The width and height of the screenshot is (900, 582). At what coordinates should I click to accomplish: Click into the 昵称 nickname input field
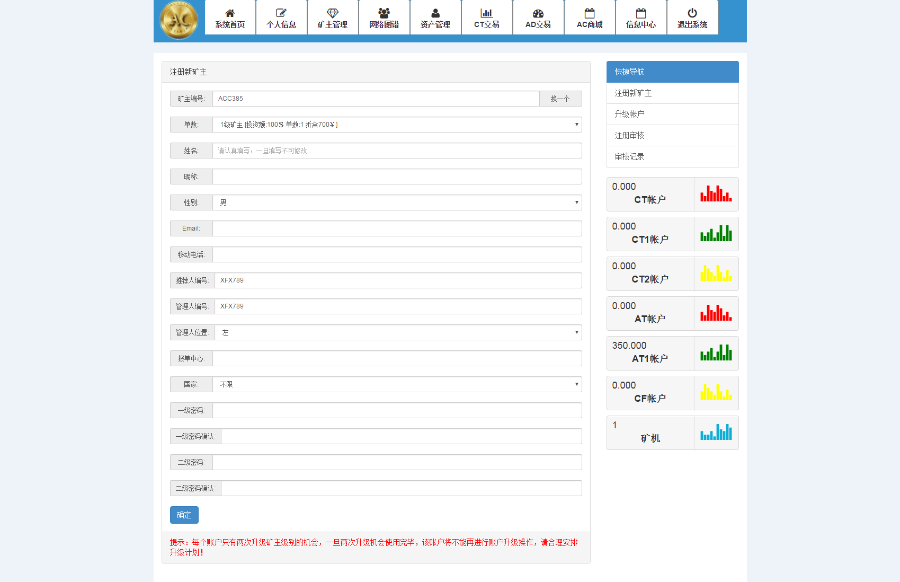pos(397,177)
